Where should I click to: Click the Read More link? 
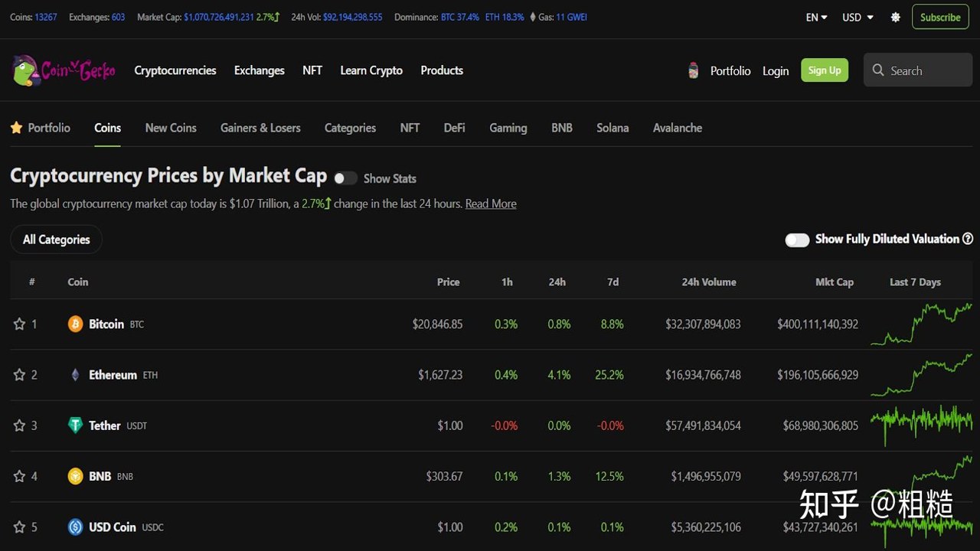pyautogui.click(x=491, y=204)
